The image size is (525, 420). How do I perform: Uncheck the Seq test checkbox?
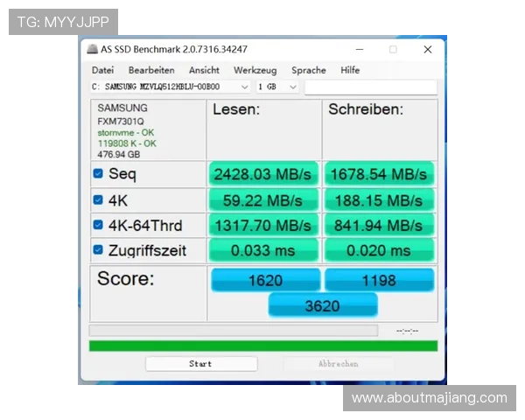(98, 173)
